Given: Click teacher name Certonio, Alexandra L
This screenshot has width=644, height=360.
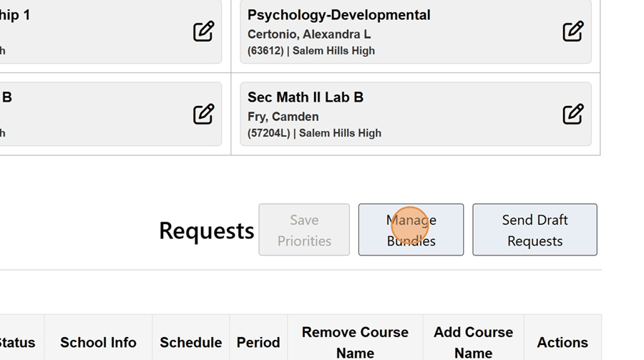Looking at the screenshot, I should 309,34.
